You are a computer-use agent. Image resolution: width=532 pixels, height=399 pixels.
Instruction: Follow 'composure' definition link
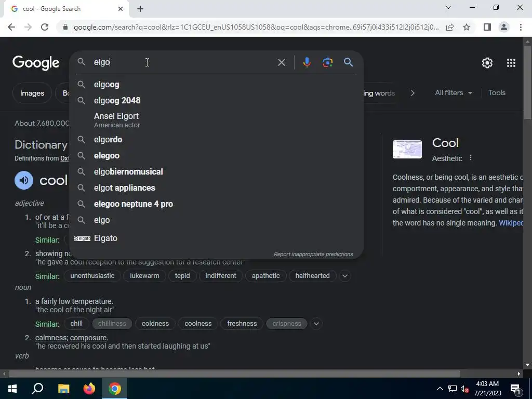click(88, 338)
